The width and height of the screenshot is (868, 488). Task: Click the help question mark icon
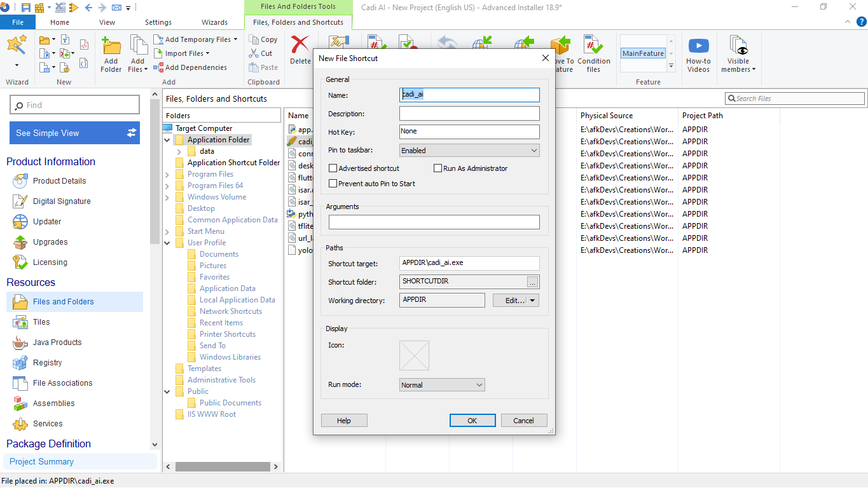point(861,22)
